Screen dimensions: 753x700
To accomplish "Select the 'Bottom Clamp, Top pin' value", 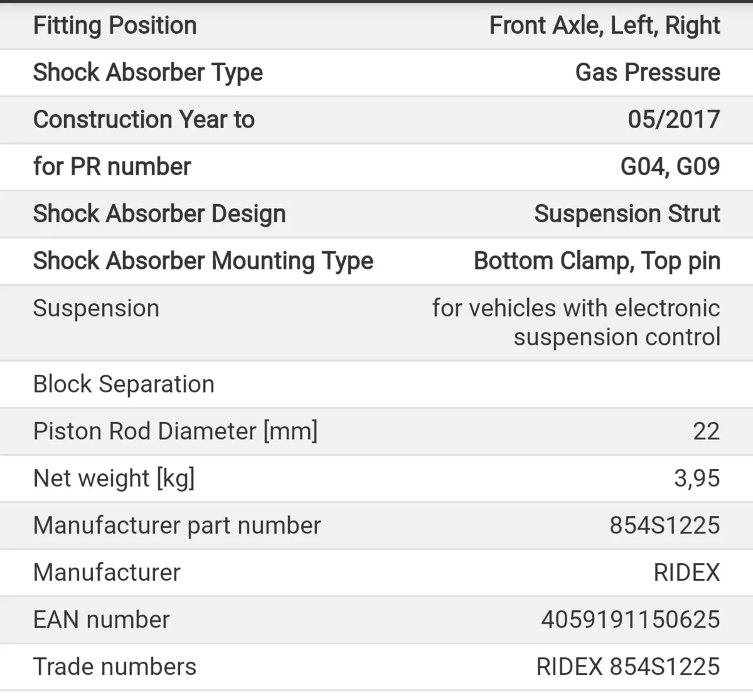I will pos(596,261).
